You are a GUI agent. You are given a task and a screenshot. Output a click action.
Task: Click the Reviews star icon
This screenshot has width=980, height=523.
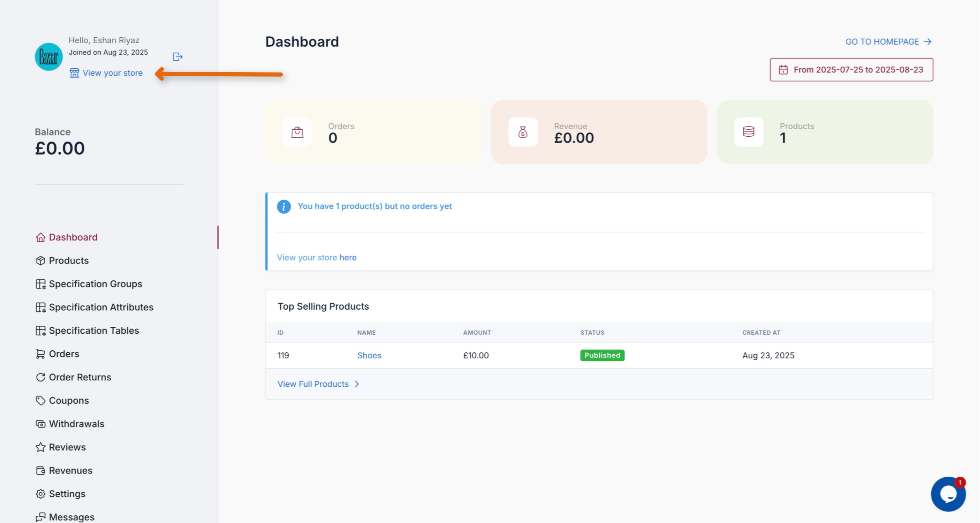[40, 447]
